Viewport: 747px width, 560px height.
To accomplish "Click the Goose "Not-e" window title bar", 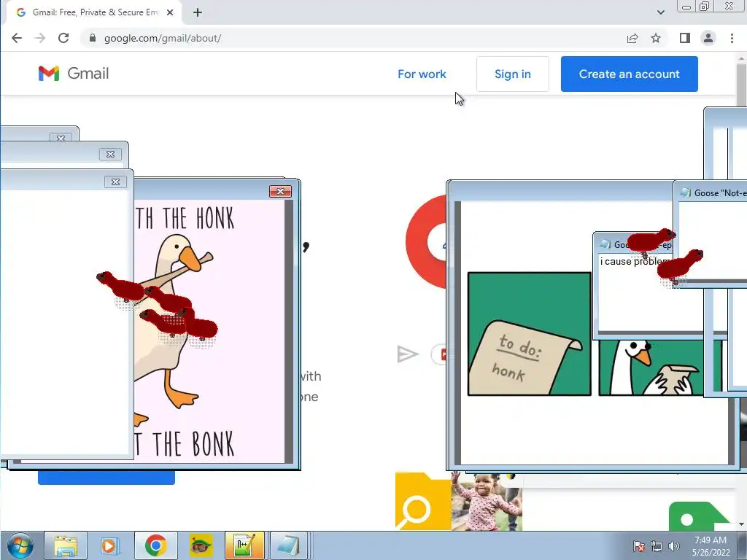I will coord(711,192).
